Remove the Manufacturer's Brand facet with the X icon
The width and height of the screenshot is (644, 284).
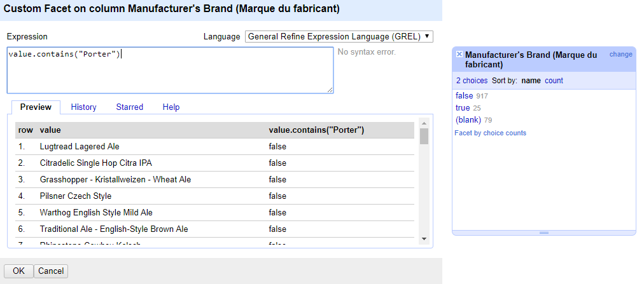459,54
